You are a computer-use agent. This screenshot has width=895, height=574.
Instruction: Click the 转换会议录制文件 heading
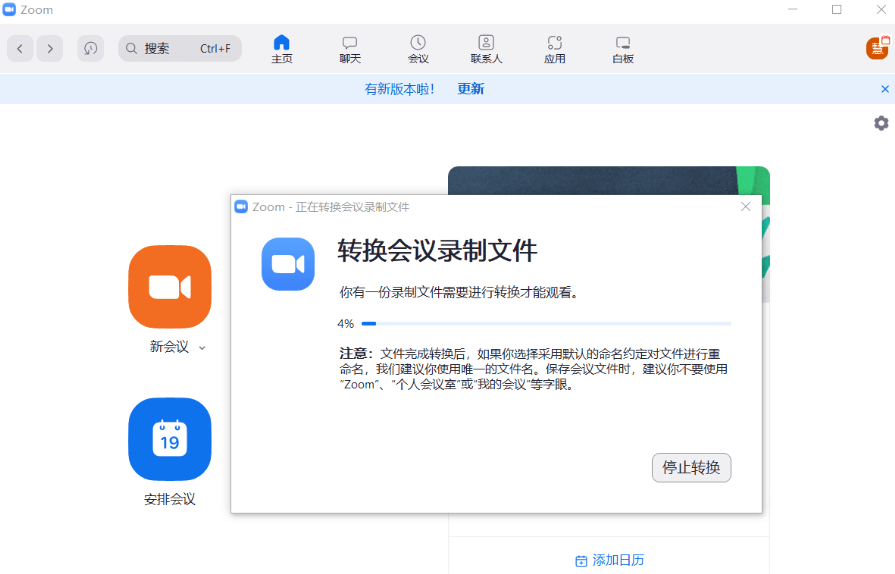coord(437,250)
